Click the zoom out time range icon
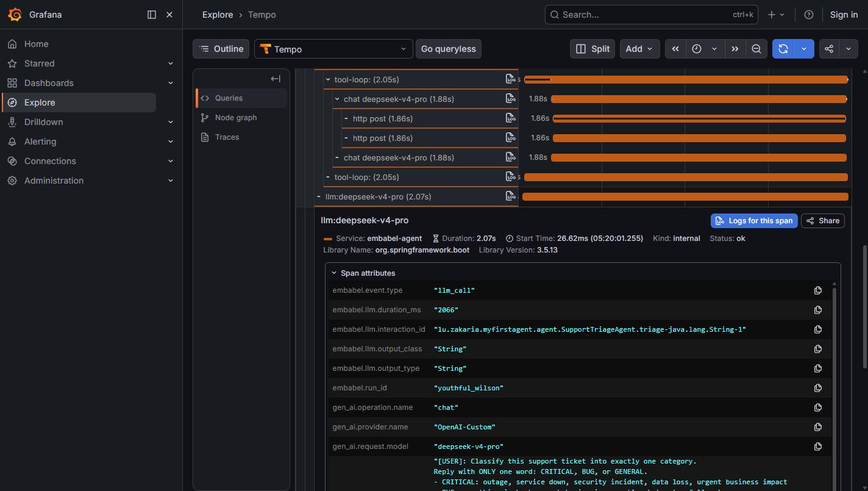The width and height of the screenshot is (868, 491). pos(756,49)
